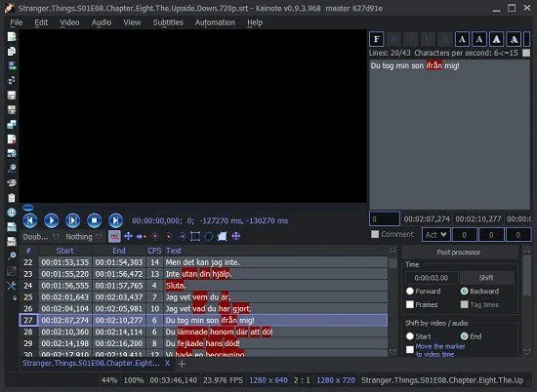Select the Start radio under Shift by video
The height and width of the screenshot is (392, 537).
point(410,336)
